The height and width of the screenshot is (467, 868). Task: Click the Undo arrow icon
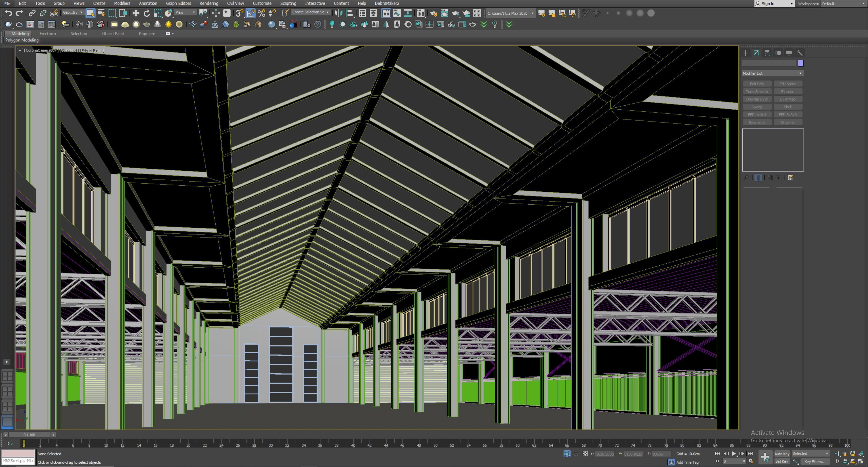(8, 13)
